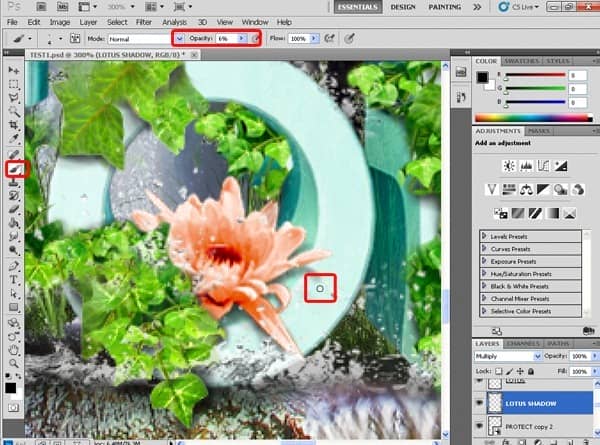The image size is (600, 445).
Task: Open the CS Live menu
Action: pos(519,7)
